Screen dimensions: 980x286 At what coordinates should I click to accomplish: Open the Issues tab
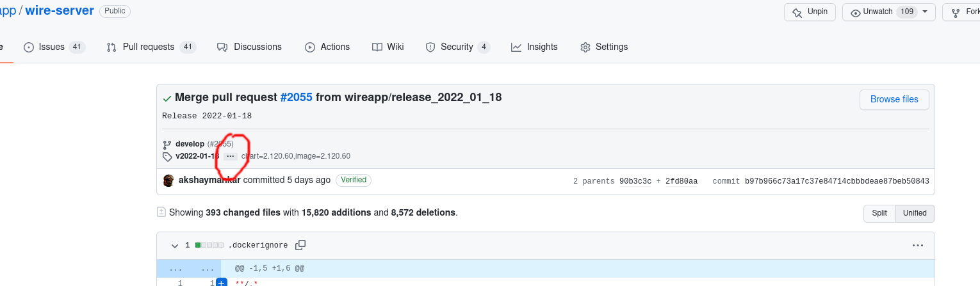tap(54, 47)
